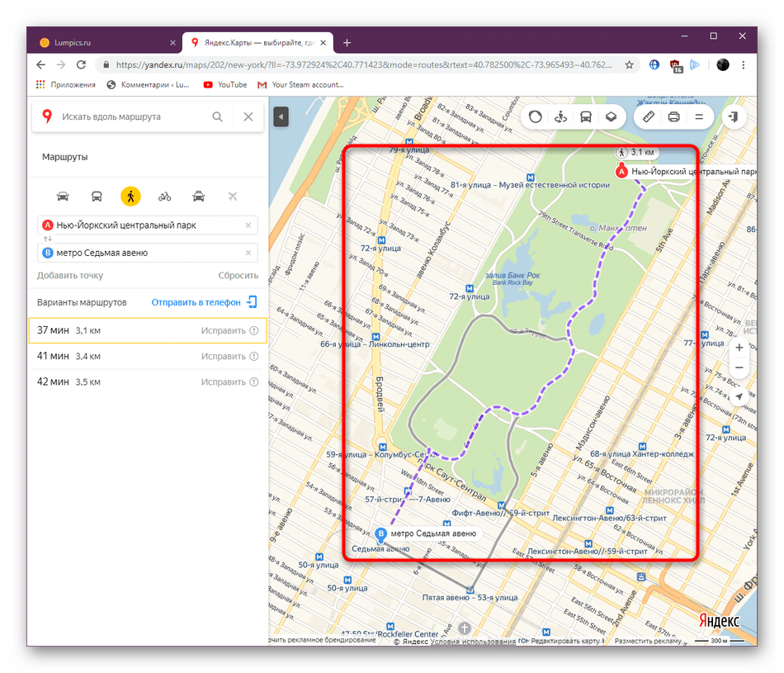Screen dimensions: 784x673
Task: Click the my location arrow button
Action: pyautogui.click(x=739, y=396)
